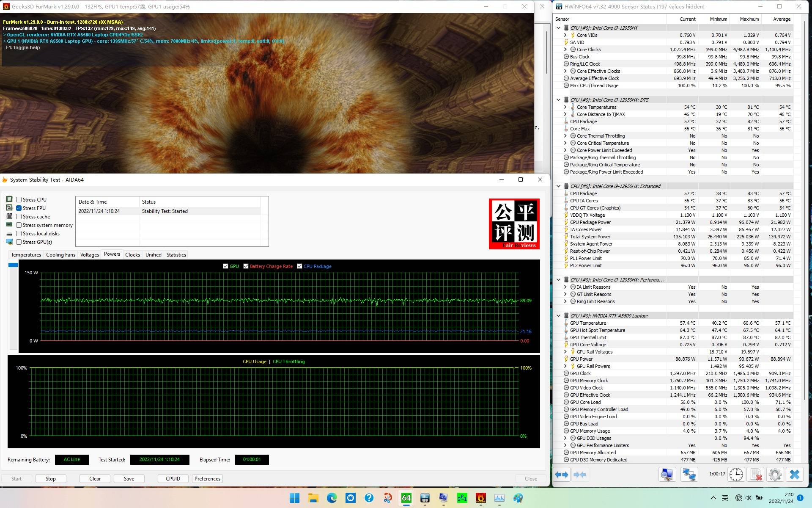Screen dimensions: 812x508
Task: Expand the Core Clocks sensor row
Action: [565, 50]
